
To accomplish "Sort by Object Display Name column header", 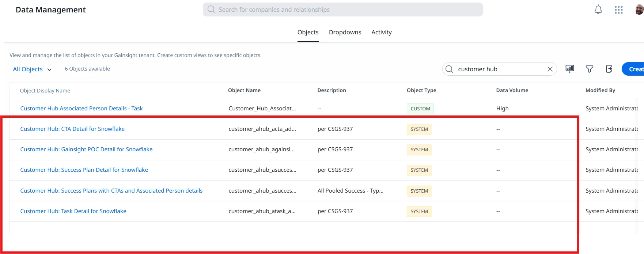I will (x=45, y=91).
